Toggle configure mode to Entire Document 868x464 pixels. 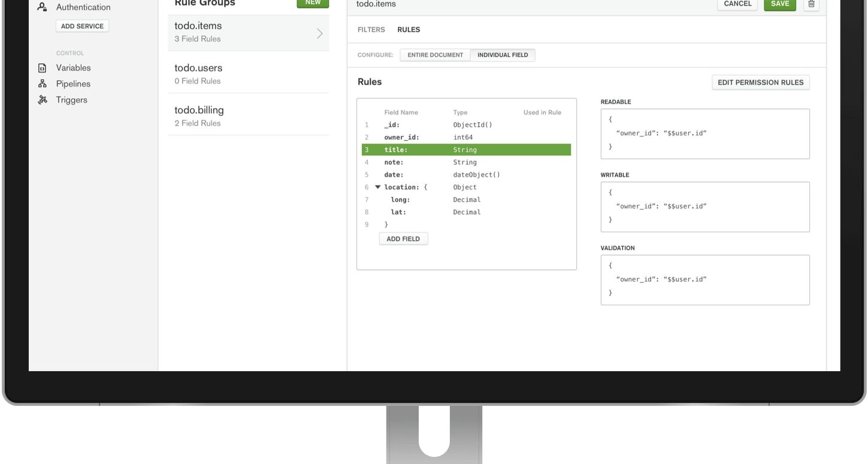435,55
